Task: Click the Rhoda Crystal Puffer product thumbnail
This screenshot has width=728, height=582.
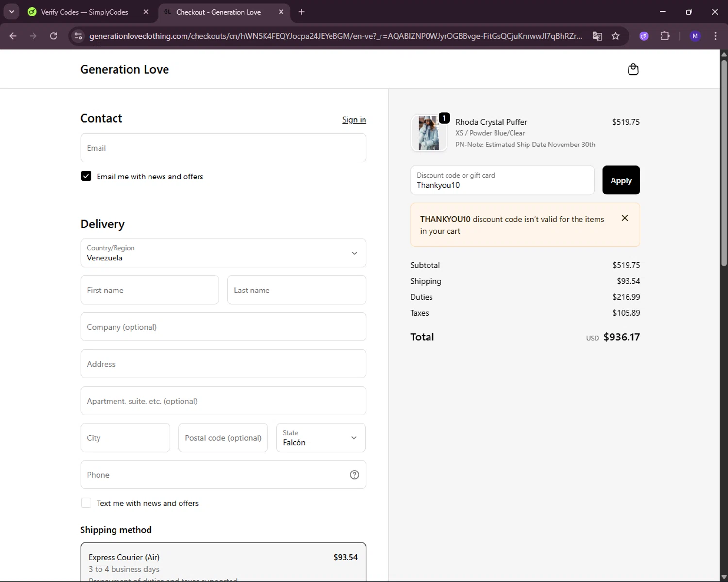Action: click(x=429, y=133)
